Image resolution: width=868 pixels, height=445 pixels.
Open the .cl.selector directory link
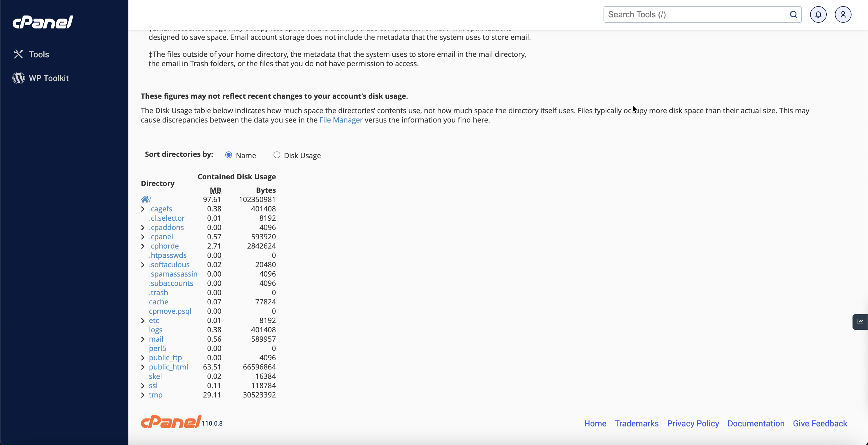[x=167, y=218]
